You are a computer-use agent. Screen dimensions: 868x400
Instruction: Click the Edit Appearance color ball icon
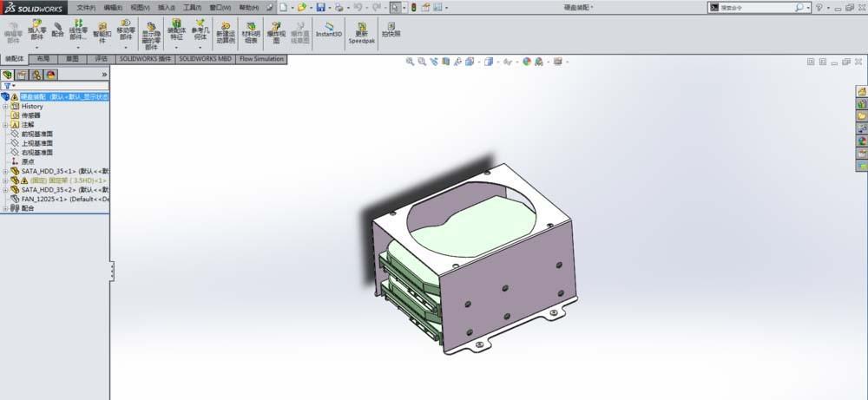point(527,62)
